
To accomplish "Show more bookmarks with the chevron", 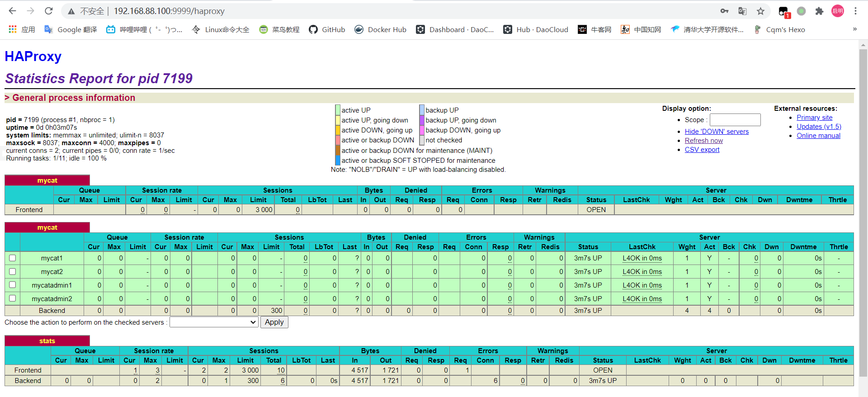I will 854,29.
